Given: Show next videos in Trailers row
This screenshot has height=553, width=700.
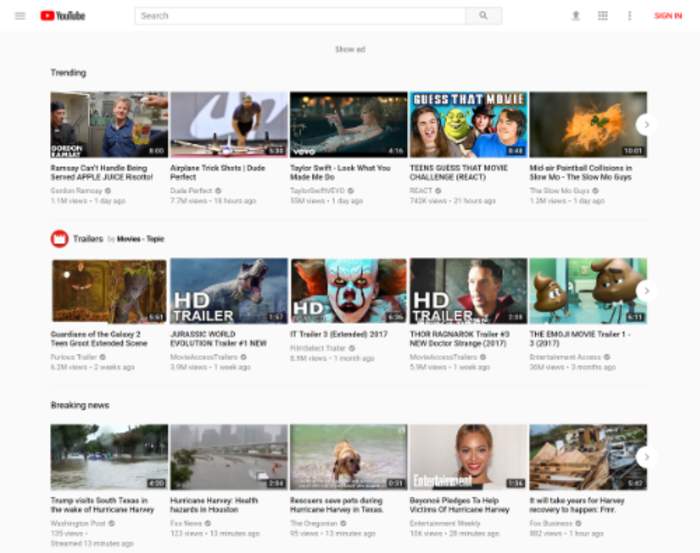Looking at the screenshot, I should click(x=646, y=291).
